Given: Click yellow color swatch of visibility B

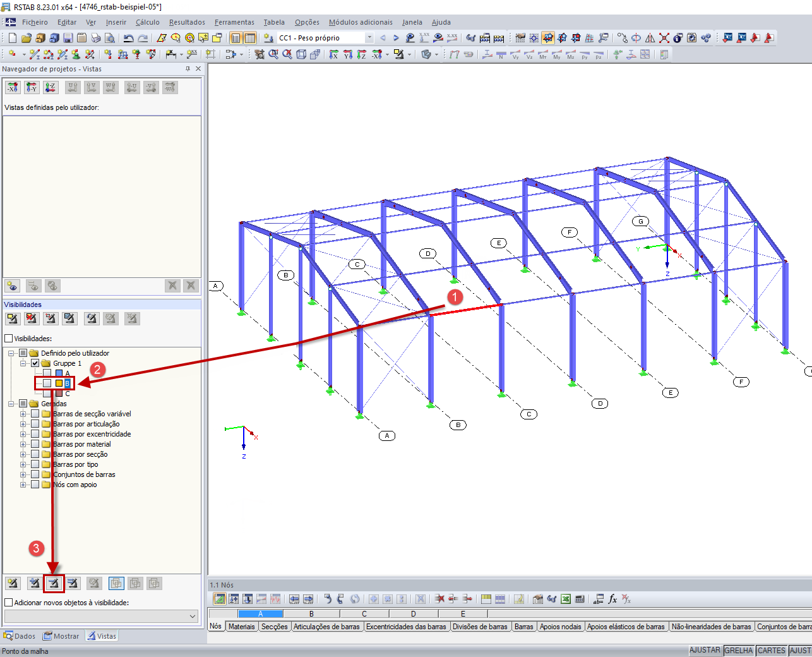Looking at the screenshot, I should (59, 383).
